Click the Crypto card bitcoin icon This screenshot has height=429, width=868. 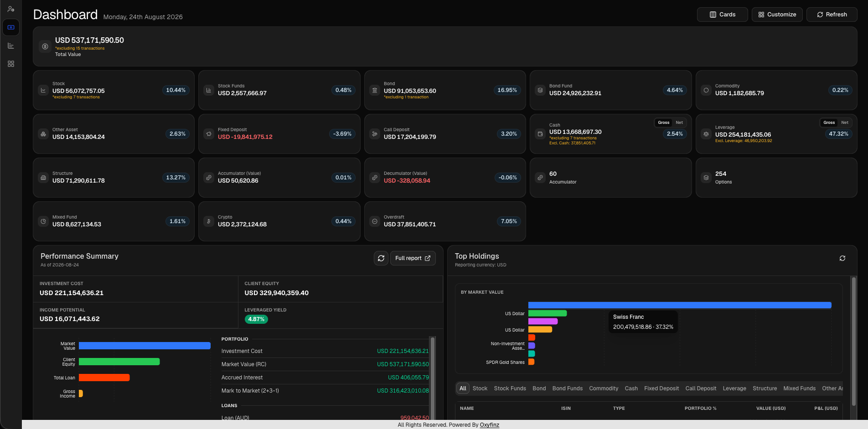209,221
